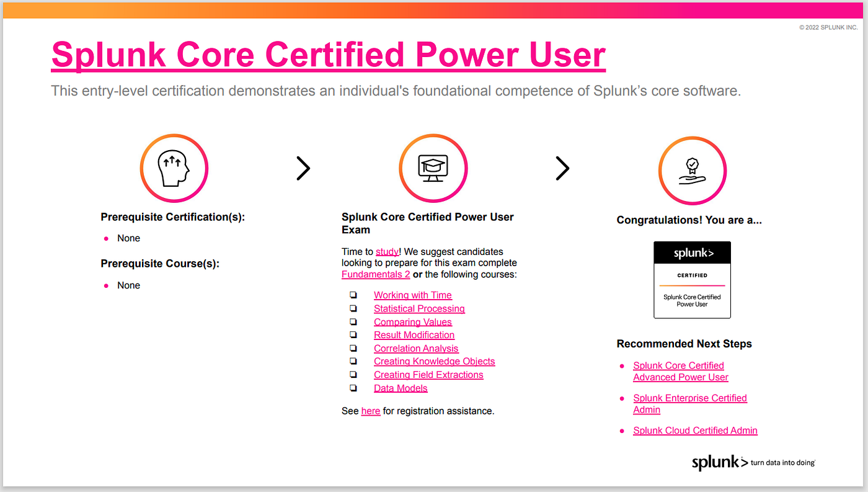Click the entry-level certification subtitle text
This screenshot has height=492, width=868.
point(396,91)
